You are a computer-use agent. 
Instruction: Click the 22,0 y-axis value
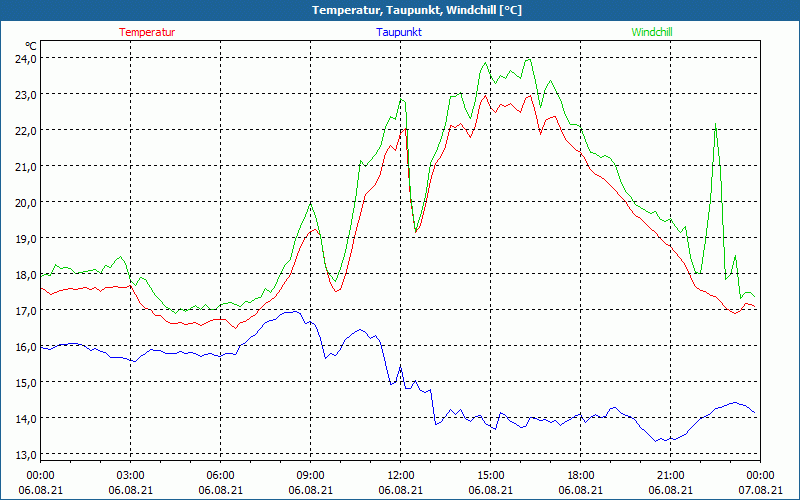click(26, 130)
